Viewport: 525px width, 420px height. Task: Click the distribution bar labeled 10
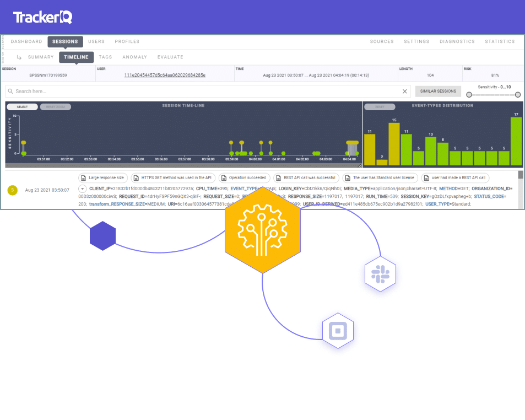[x=431, y=151]
